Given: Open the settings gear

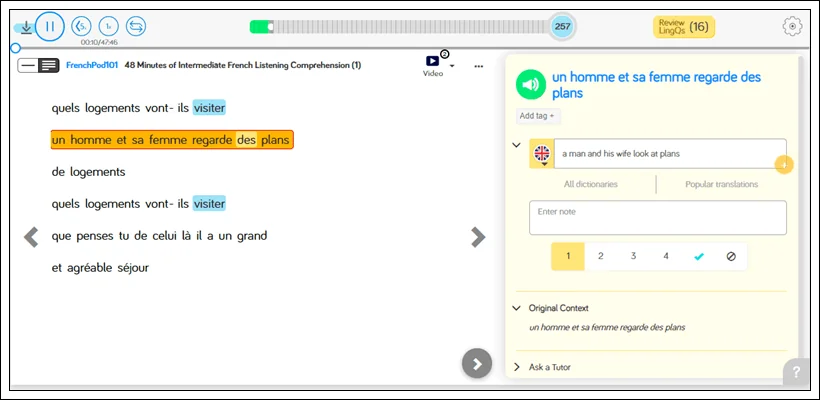Looking at the screenshot, I should pyautogui.click(x=792, y=26).
